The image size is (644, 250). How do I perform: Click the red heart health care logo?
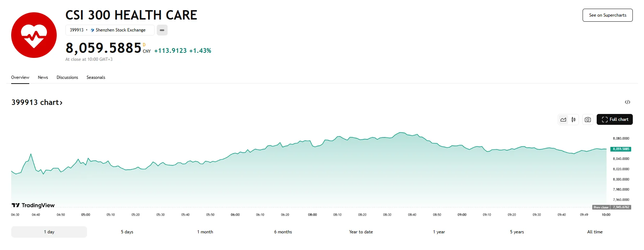[x=34, y=35]
